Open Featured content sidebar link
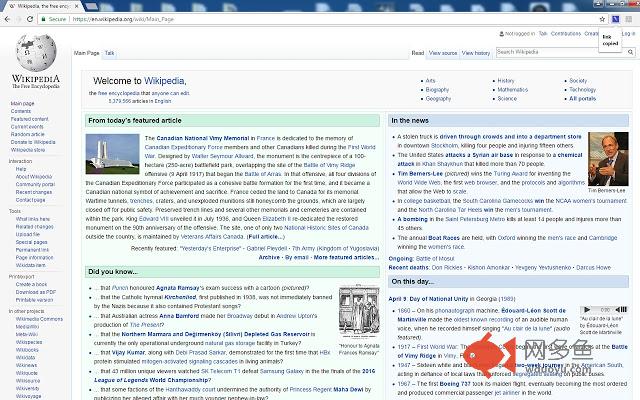 click(29, 119)
